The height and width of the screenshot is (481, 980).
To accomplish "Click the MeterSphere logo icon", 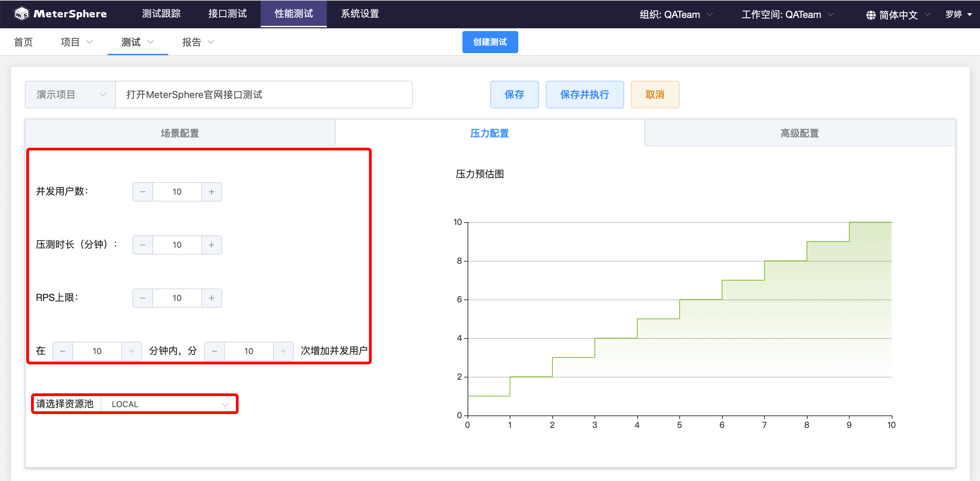I will (x=21, y=14).
